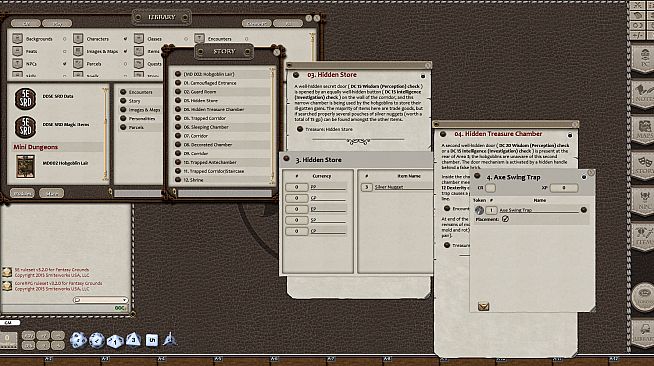This screenshot has width=654, height=366.
Task: Open the 12. Shrine story entry
Action: pos(194,180)
